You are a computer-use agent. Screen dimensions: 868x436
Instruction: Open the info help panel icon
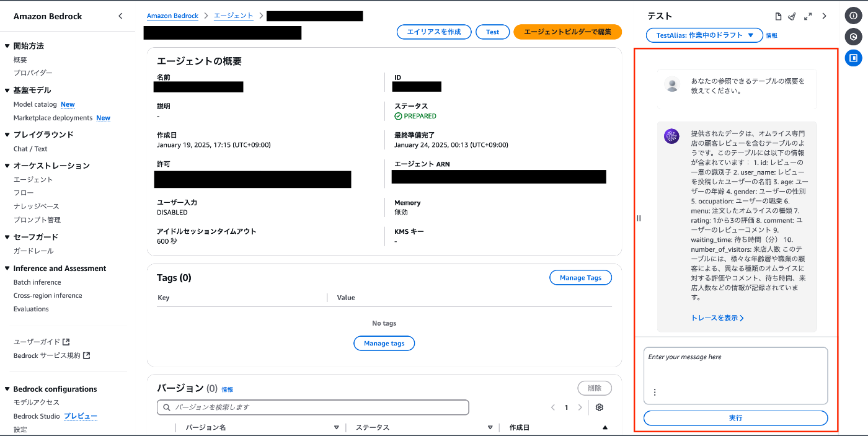[853, 16]
